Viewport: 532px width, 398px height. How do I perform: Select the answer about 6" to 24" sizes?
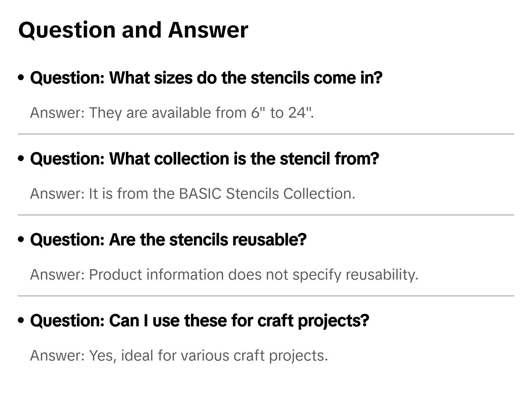click(x=172, y=112)
